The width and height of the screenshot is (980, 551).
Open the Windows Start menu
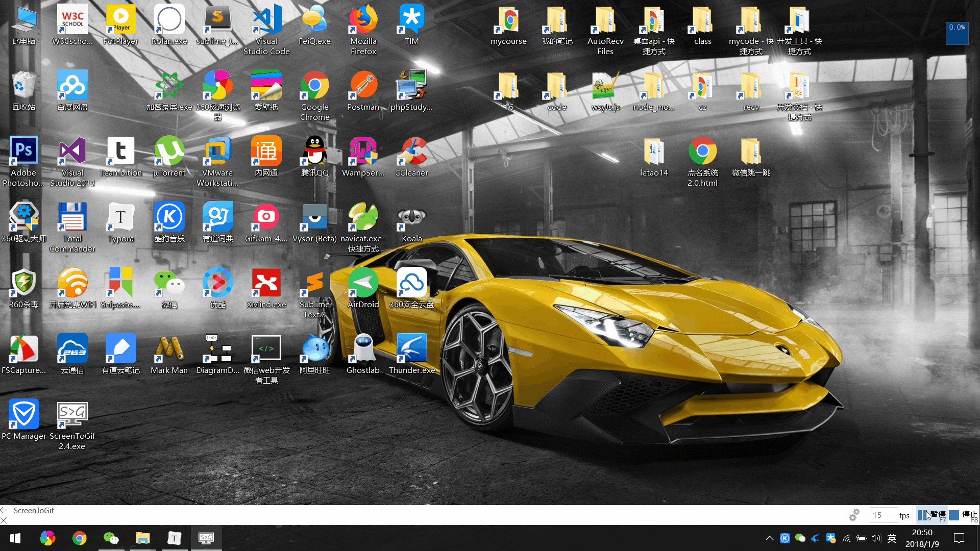coord(15,538)
